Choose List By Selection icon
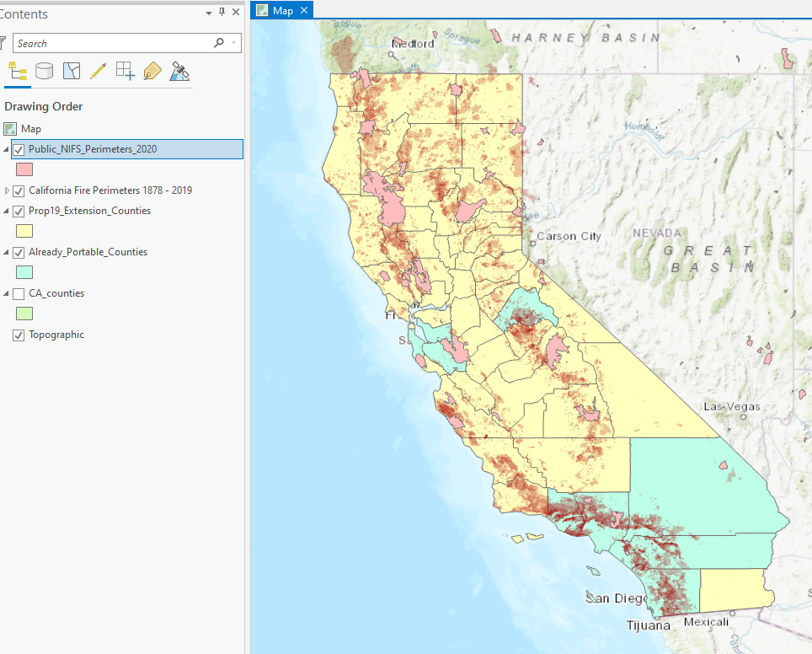This screenshot has width=812, height=654. [72, 71]
